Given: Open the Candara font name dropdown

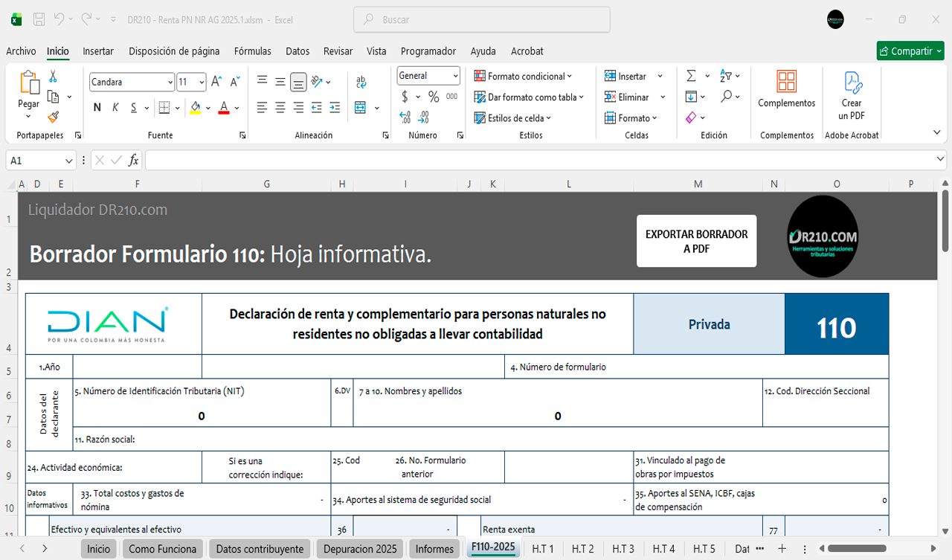Looking at the screenshot, I should coord(170,82).
